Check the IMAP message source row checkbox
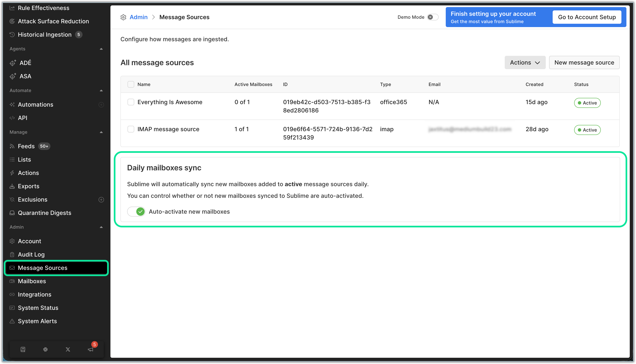Screen dimensions: 636x364 (131, 129)
